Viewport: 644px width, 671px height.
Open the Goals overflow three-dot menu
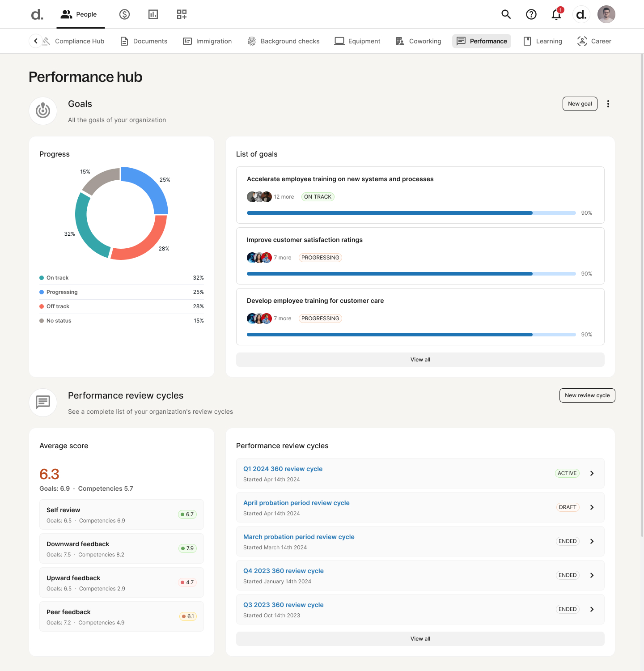coord(608,103)
